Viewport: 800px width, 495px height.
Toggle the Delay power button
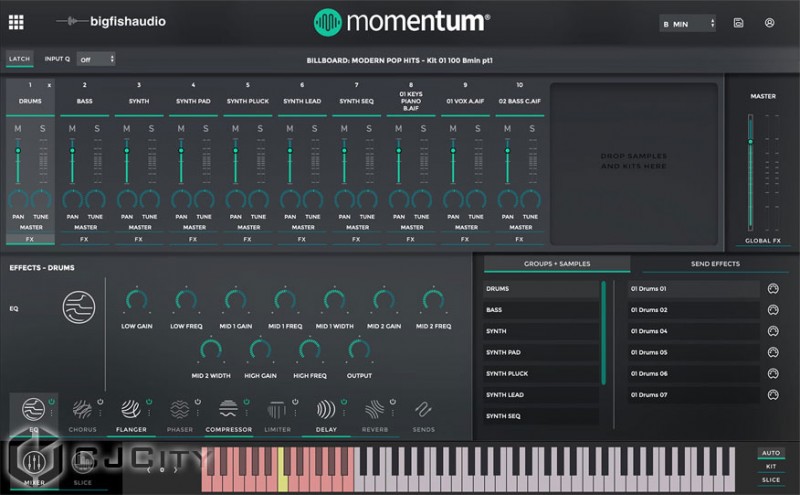tap(344, 402)
